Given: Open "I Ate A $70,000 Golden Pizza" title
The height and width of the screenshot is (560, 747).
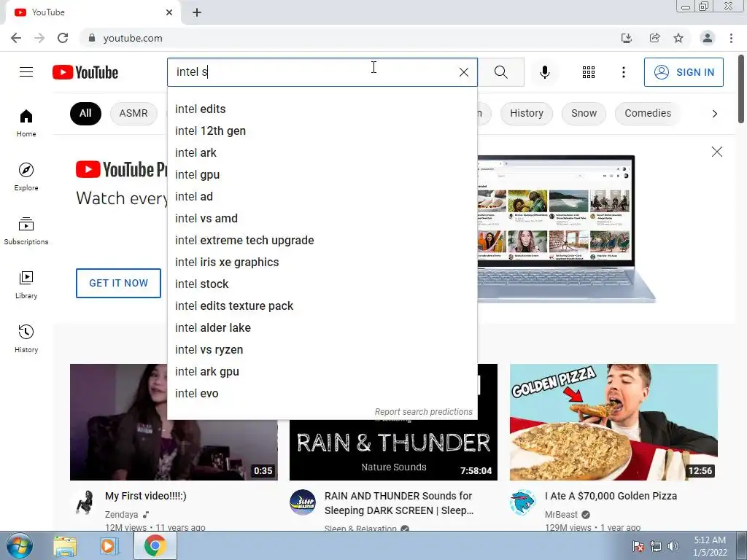Looking at the screenshot, I should (x=611, y=496).
